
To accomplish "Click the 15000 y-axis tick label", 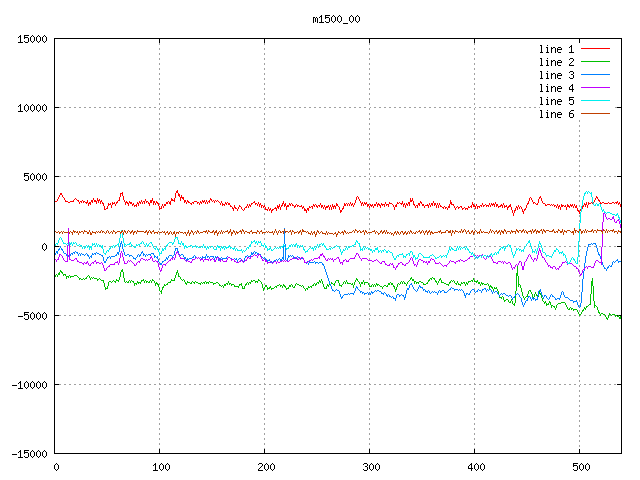I will (x=32, y=39).
